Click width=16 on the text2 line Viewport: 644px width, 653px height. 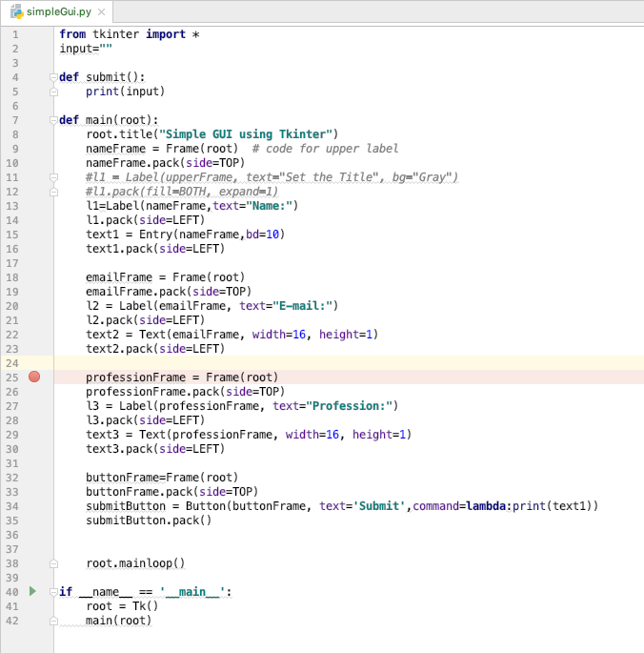click(279, 335)
